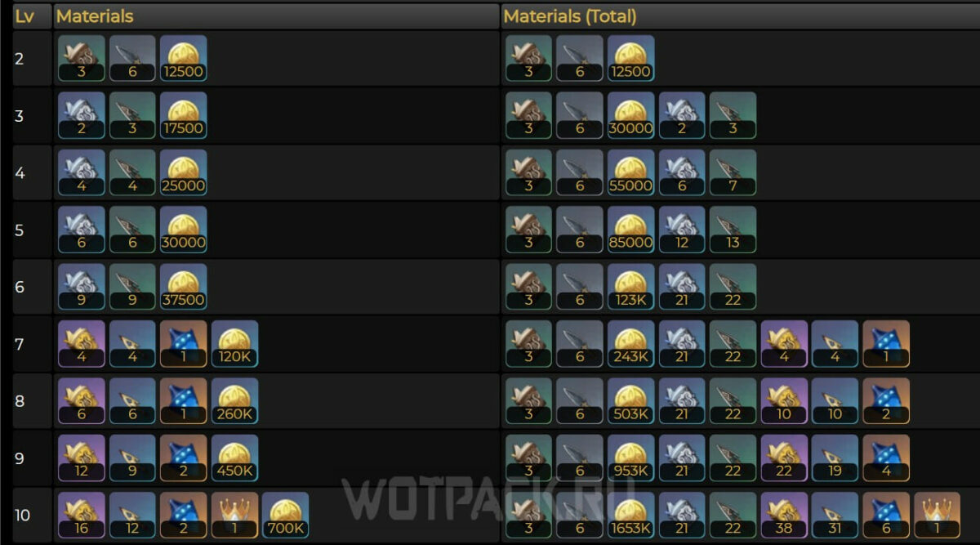Select the gold mask icon showing 38
Viewport: 980px width, 545px height.
point(784,516)
